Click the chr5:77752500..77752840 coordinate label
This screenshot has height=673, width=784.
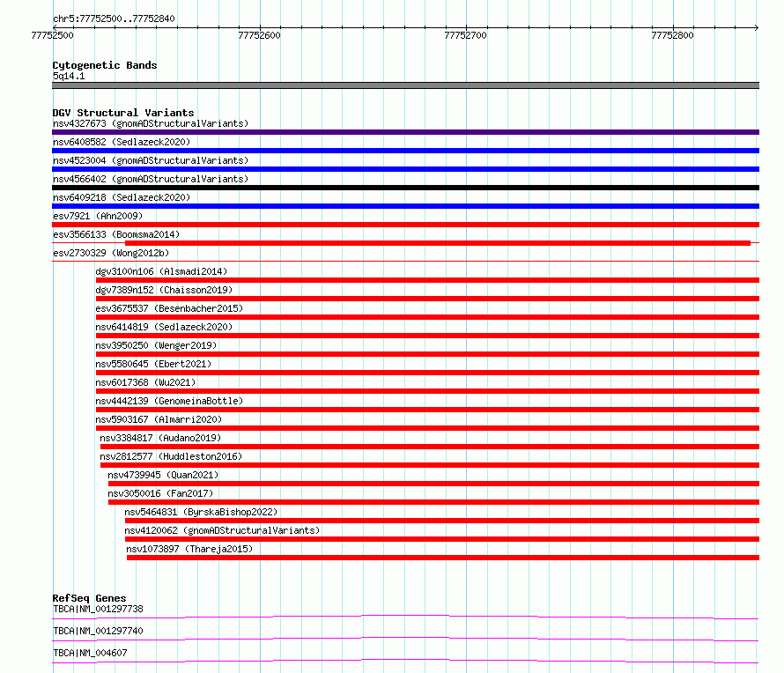114,19
